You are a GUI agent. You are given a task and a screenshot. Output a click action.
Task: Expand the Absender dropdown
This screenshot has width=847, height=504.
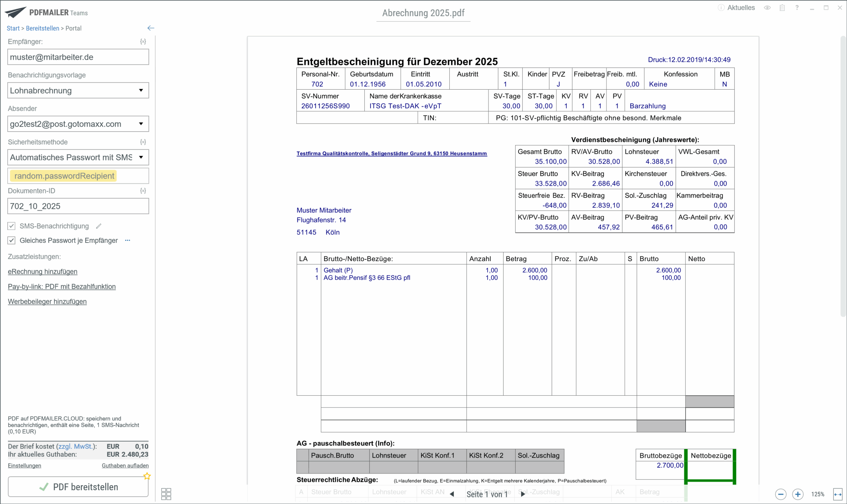click(78, 124)
